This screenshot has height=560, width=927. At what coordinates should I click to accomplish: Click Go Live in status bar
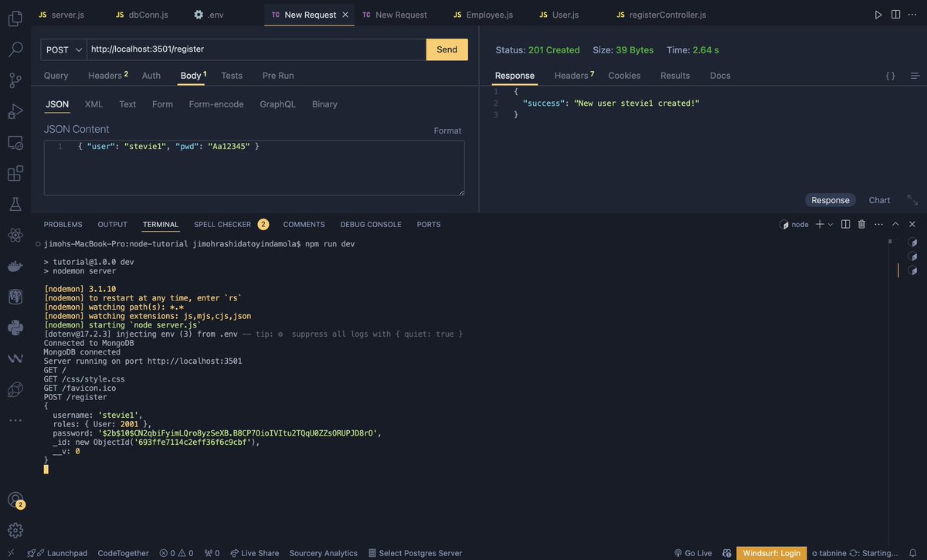[693, 553]
